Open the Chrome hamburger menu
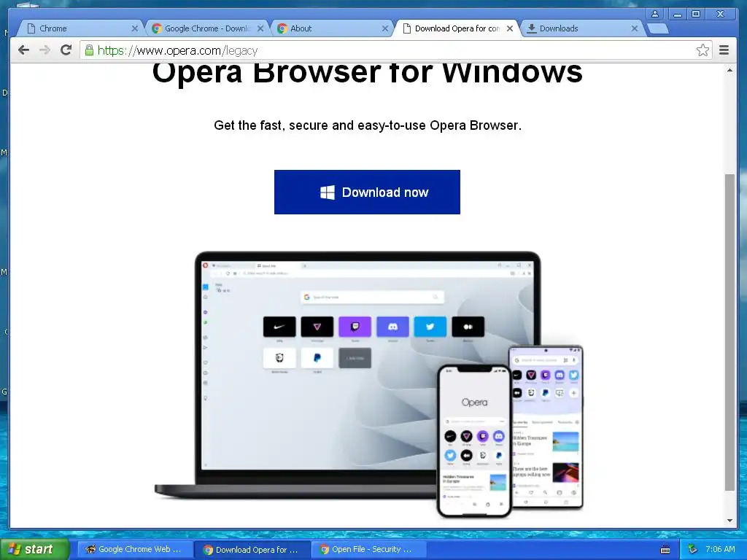The image size is (747, 560). coord(724,50)
